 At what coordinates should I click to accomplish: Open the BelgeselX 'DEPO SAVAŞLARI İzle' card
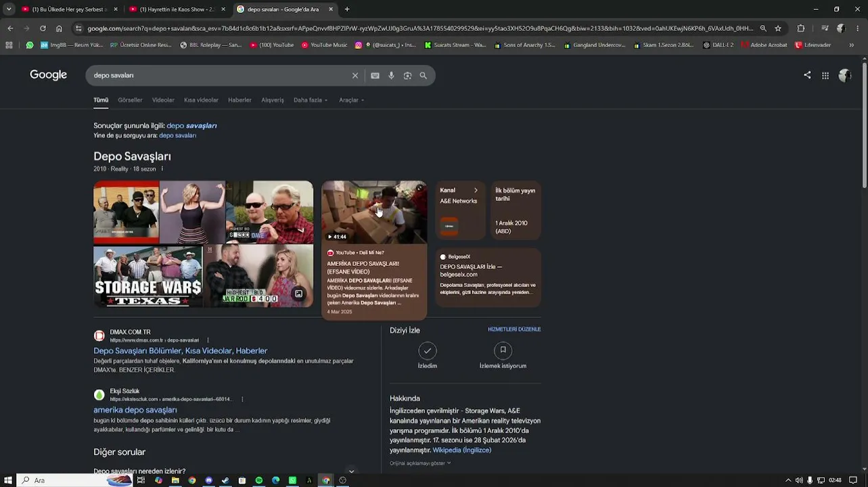pyautogui.click(x=488, y=277)
